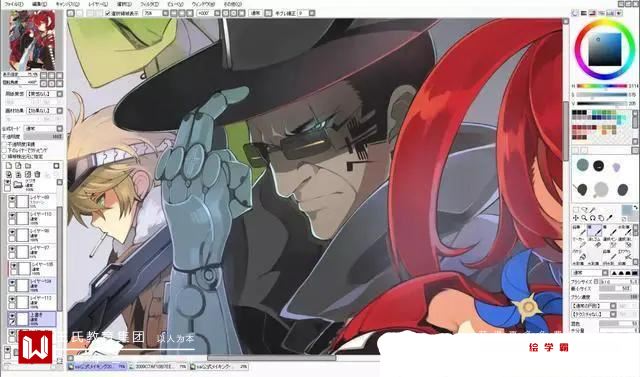The height and width of the screenshot is (377, 640).
Task: Create a new linework layer
Action: 18,166
